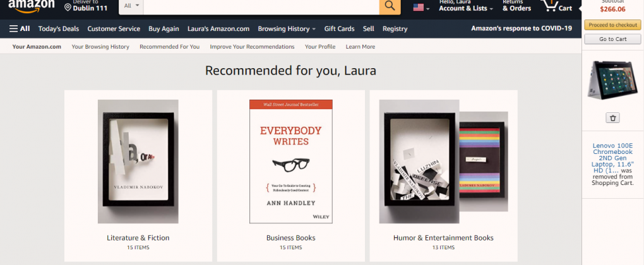Expand the search category All dropdown
Image resolution: width=644 pixels, height=265 pixels.
[131, 6]
